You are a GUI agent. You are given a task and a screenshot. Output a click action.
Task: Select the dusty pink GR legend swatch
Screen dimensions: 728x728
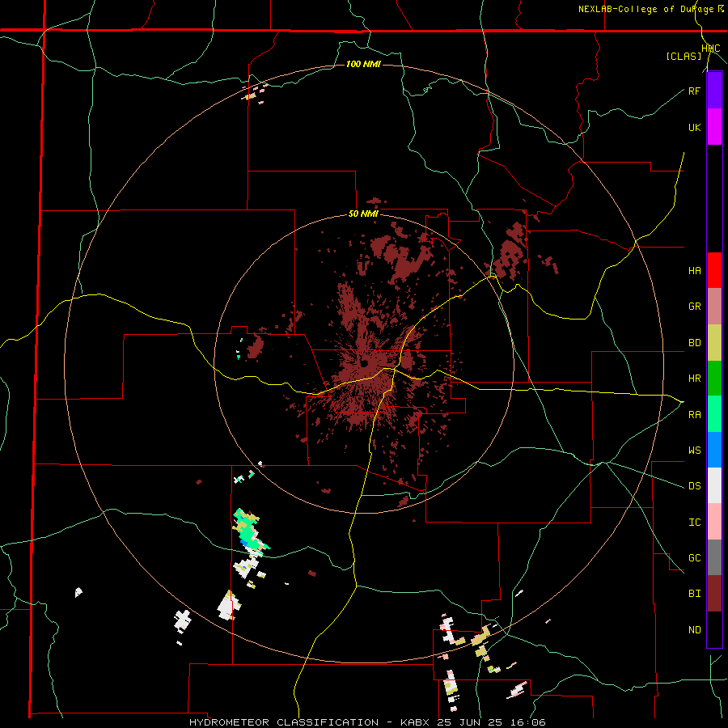pyautogui.click(x=714, y=307)
